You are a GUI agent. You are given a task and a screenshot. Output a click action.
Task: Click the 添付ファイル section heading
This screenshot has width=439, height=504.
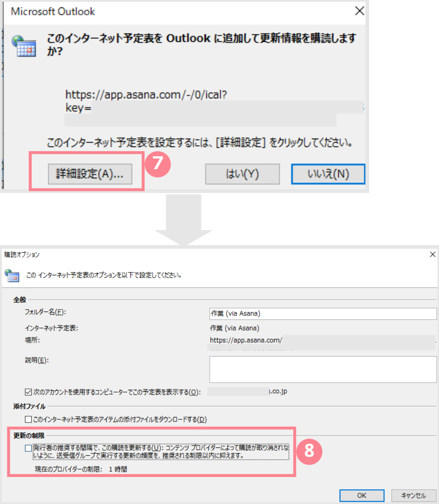[x=29, y=406]
